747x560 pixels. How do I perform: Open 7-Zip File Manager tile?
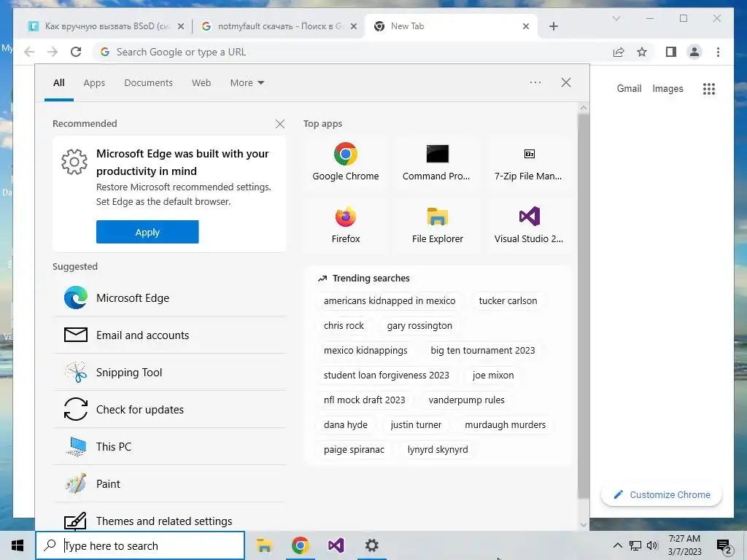(529, 163)
